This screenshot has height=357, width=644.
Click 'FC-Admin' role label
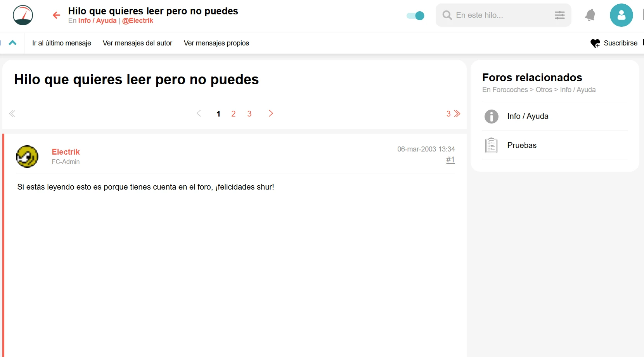pyautogui.click(x=66, y=162)
